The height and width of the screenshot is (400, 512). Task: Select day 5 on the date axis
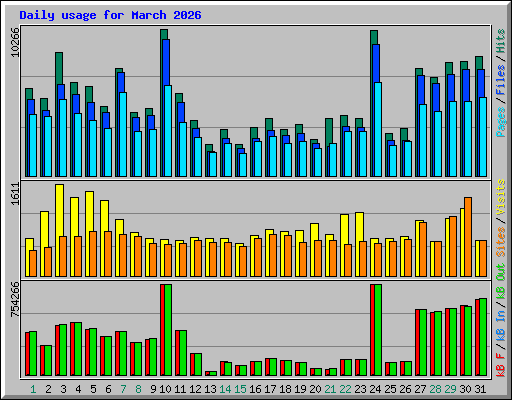pyautogui.click(x=93, y=389)
